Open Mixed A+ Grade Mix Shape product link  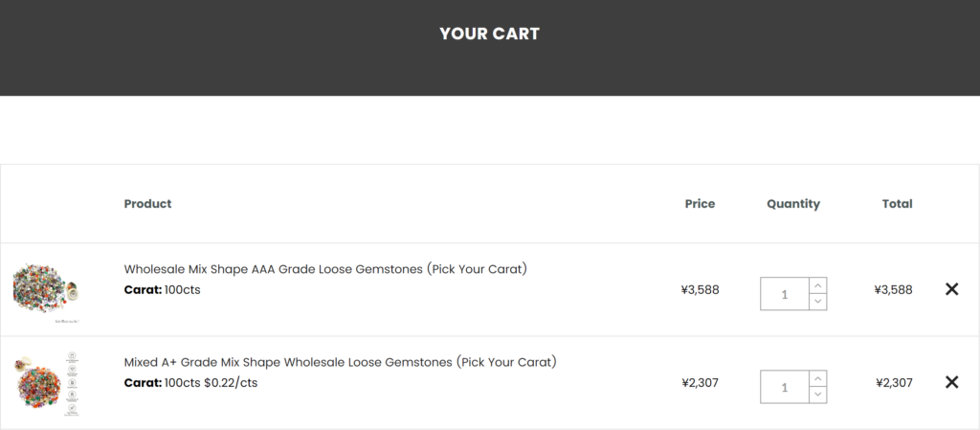click(x=340, y=362)
